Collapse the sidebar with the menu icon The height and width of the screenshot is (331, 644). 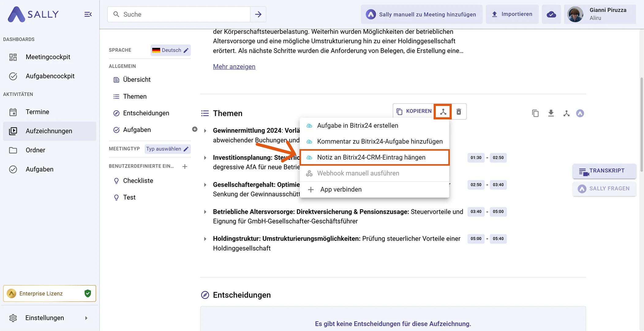[x=88, y=14]
